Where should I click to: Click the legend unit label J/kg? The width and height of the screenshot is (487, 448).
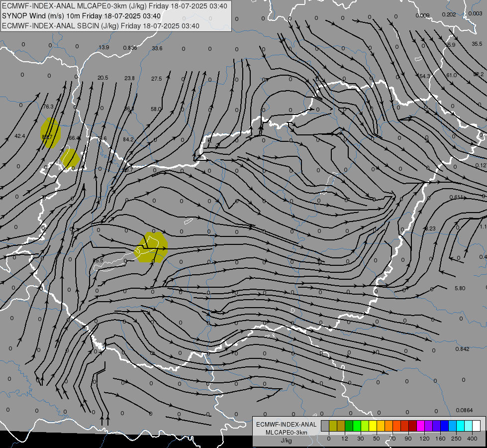coord(287,441)
